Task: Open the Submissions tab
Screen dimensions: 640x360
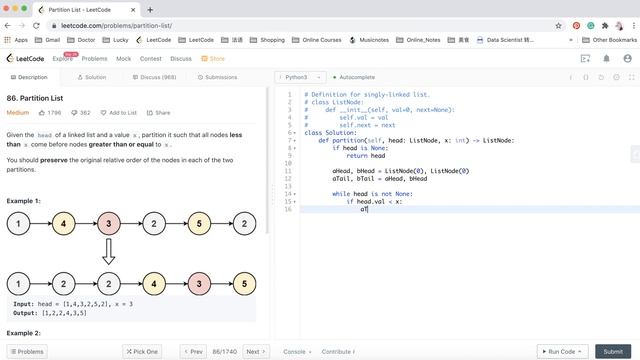Action: pyautogui.click(x=218, y=77)
